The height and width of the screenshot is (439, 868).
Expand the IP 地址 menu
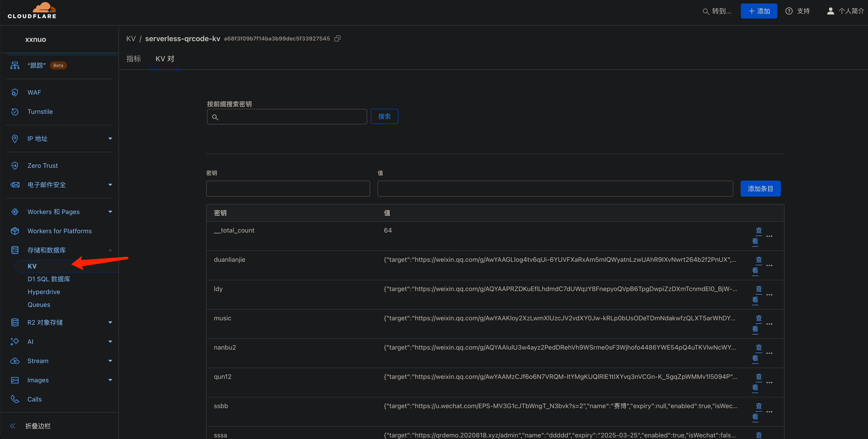point(110,138)
